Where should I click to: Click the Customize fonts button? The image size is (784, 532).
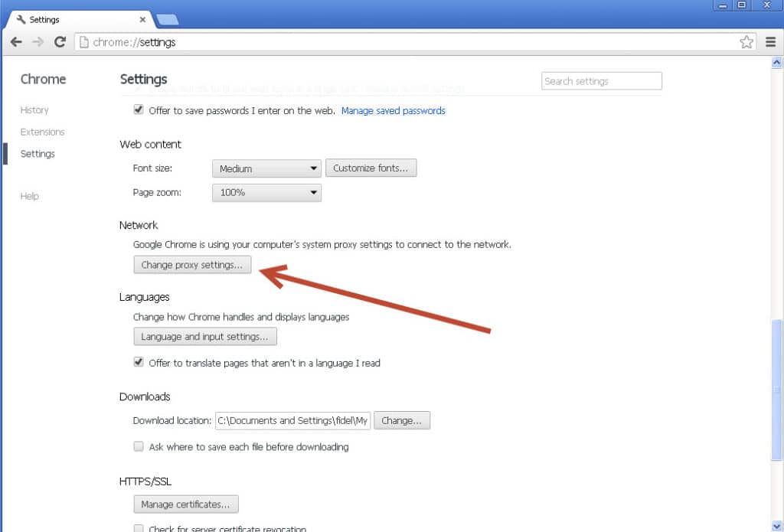(371, 168)
